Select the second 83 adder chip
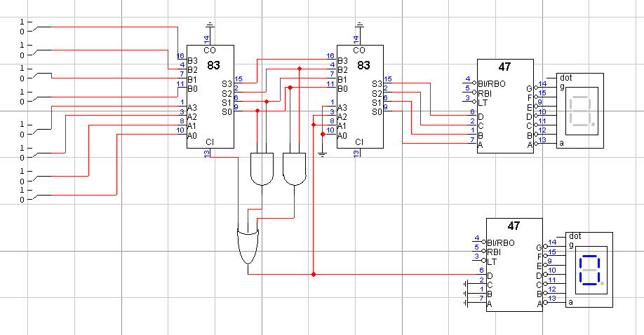Viewport: 644px width, 335px height. click(360, 97)
